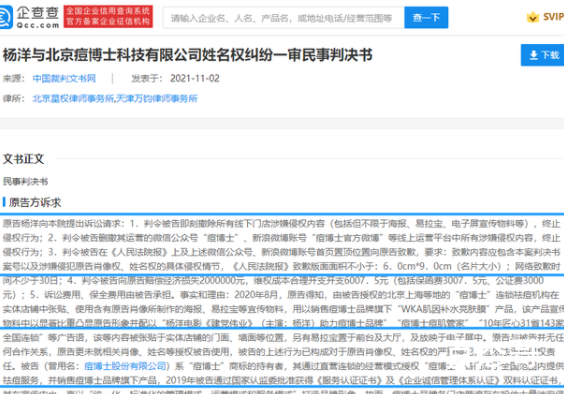Click the Qcc.com logo icon
The image size is (564, 394).
pyautogui.click(x=6, y=17)
